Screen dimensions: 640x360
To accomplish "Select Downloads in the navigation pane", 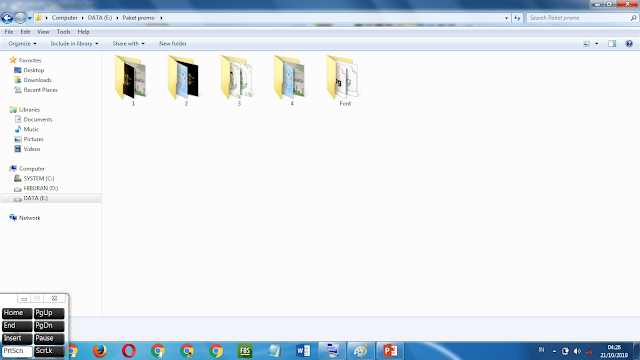I will pos(33,80).
